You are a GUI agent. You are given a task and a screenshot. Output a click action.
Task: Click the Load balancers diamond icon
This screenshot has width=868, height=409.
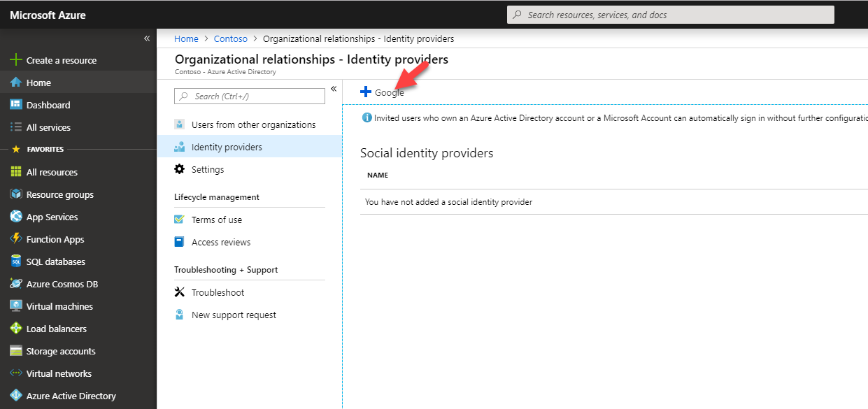coord(15,329)
